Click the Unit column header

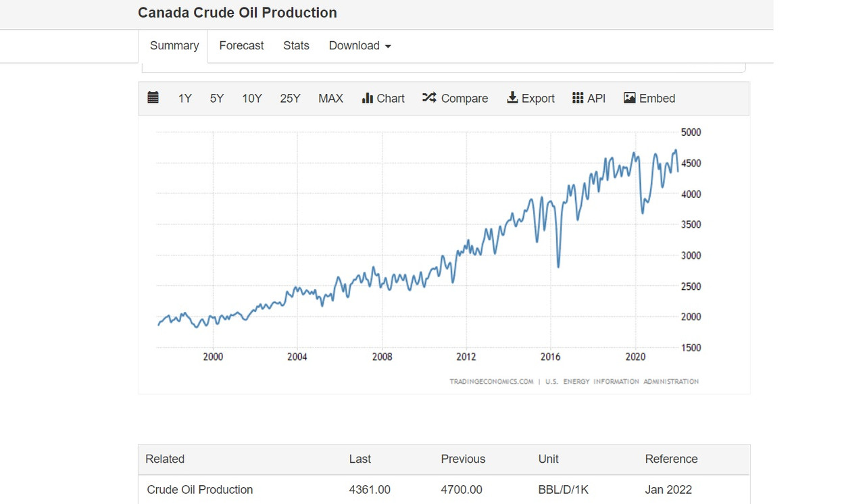548,459
